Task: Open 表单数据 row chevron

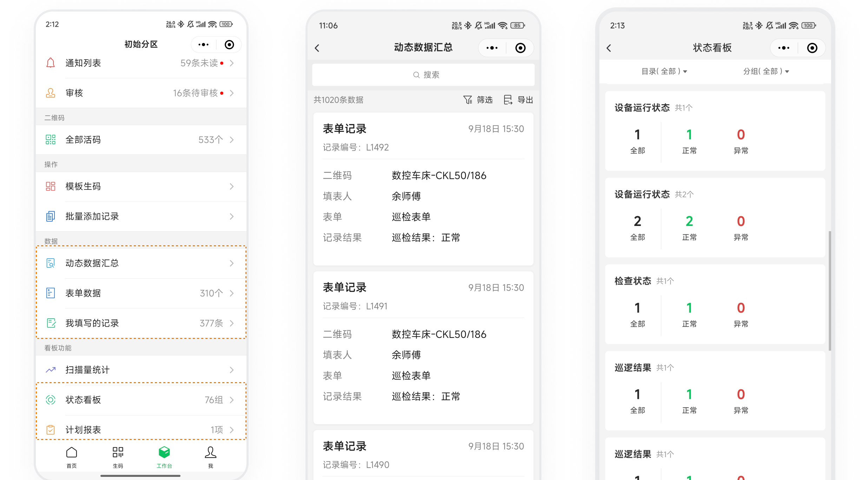Action: (x=232, y=293)
